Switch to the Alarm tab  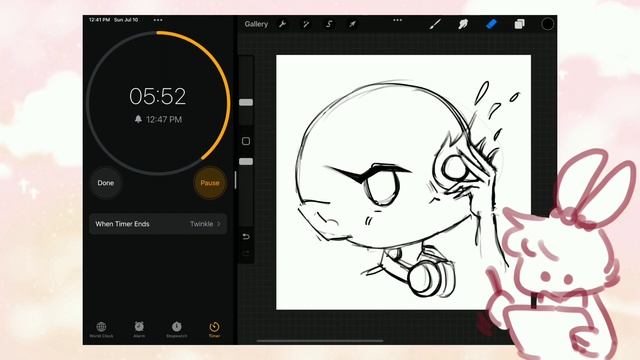pyautogui.click(x=139, y=329)
